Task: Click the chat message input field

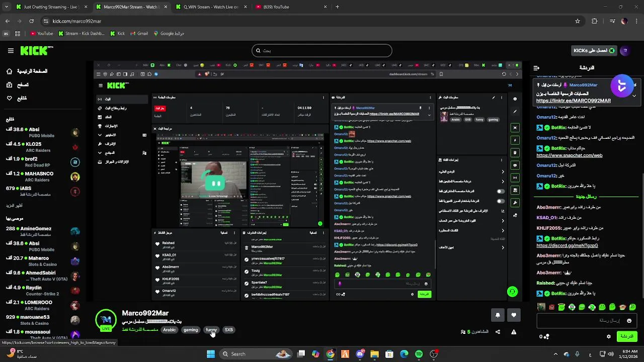Action: click(x=586, y=320)
